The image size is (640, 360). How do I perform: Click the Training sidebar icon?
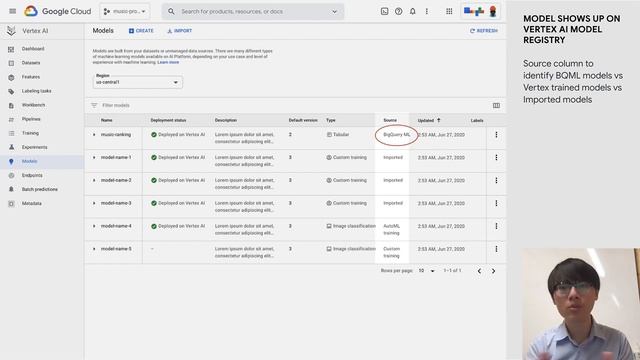tap(11, 133)
